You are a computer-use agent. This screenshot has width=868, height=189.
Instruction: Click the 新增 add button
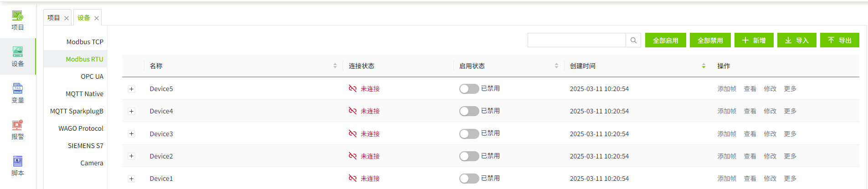tap(754, 41)
